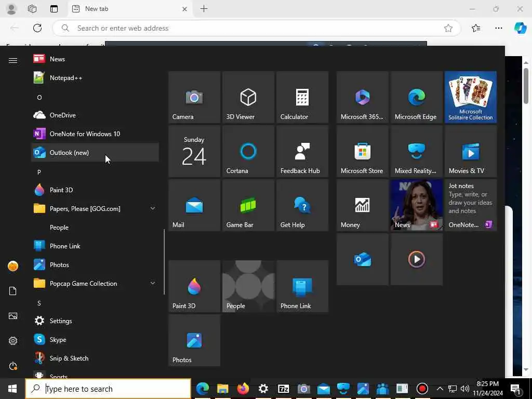532x399 pixels.
Task: Open the user account avatar in Start
Action: pos(13,266)
